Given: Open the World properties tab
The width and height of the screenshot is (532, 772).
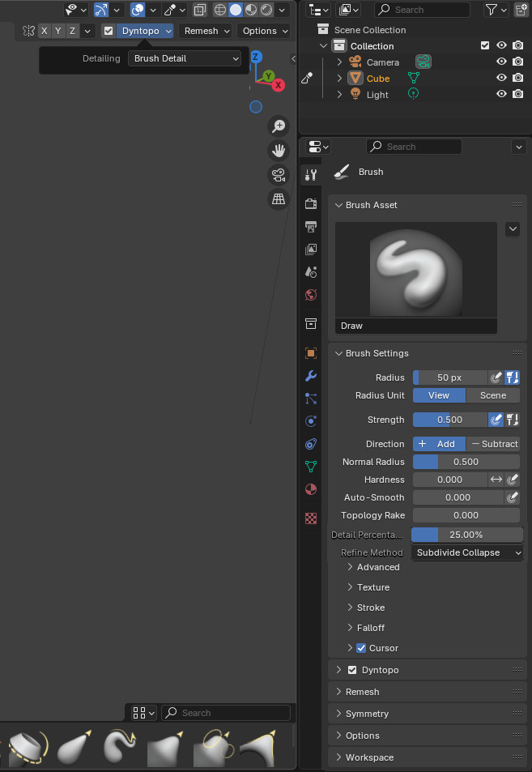Looking at the screenshot, I should (x=311, y=295).
